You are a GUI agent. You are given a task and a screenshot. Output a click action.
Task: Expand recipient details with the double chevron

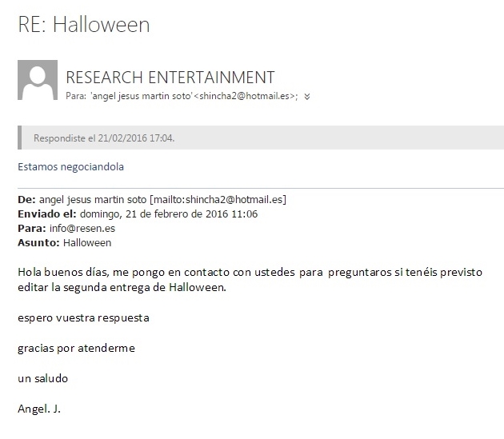[307, 96]
